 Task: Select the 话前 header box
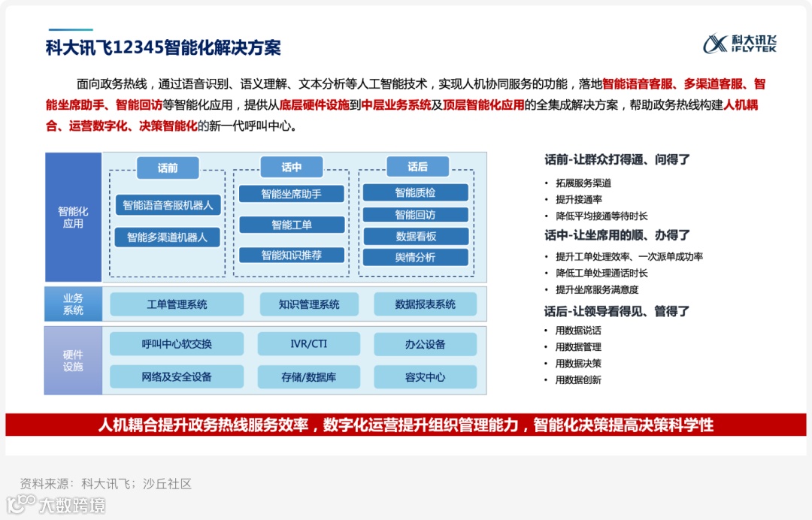[168, 168]
